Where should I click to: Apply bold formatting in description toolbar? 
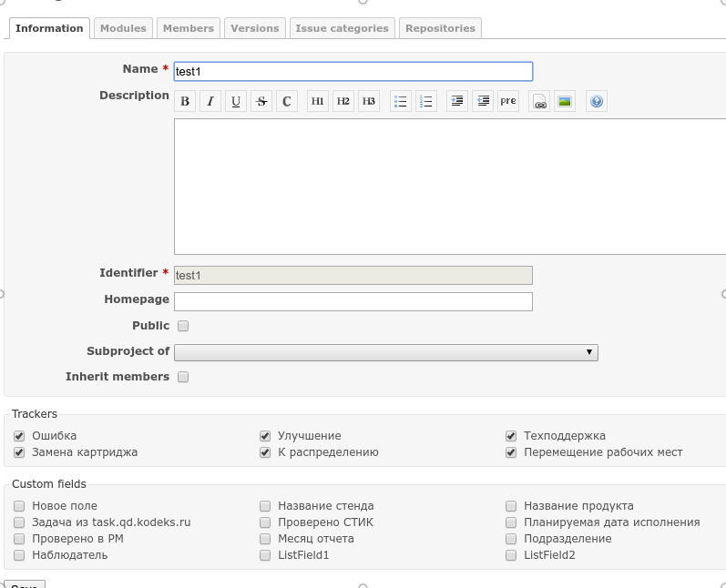click(x=185, y=101)
